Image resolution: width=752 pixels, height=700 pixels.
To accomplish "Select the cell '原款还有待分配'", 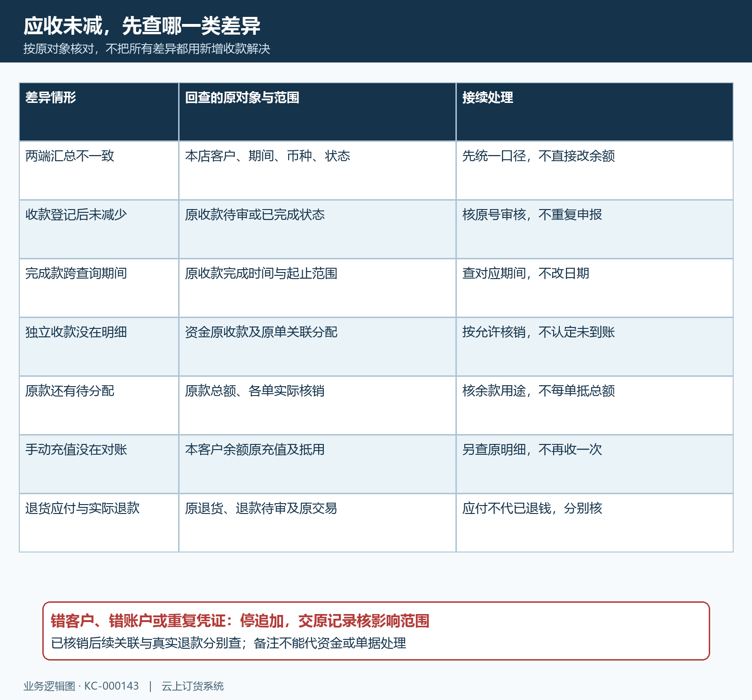I will (x=99, y=405).
